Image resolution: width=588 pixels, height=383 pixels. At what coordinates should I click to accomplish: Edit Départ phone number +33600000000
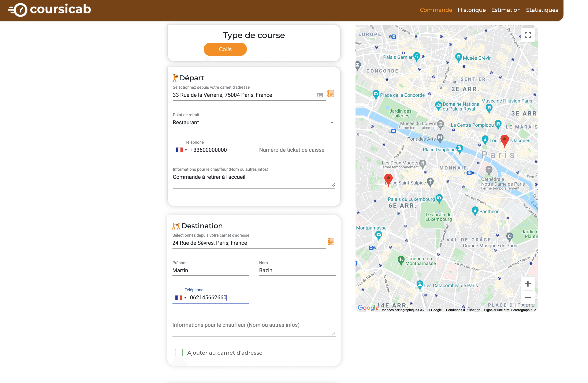coord(219,150)
